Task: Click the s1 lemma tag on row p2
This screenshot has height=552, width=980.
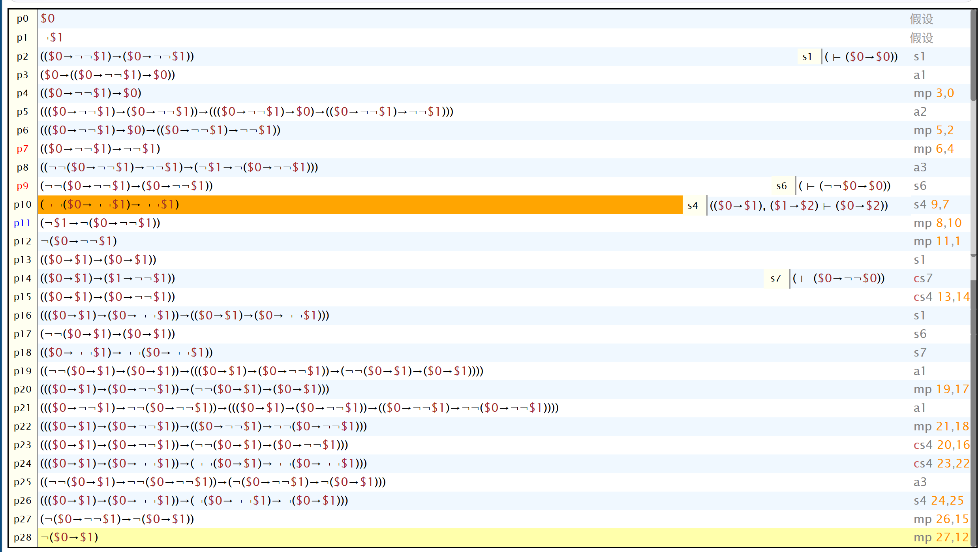Action: 807,57
